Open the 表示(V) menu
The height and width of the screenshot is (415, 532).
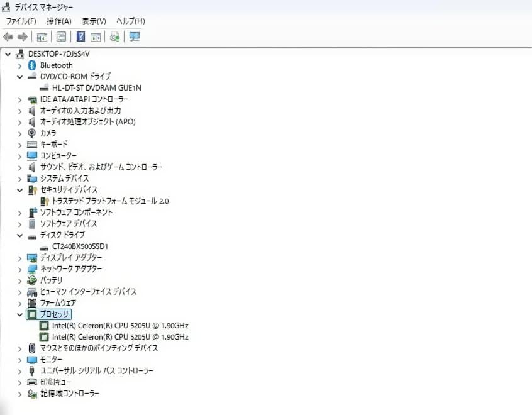coord(94,21)
